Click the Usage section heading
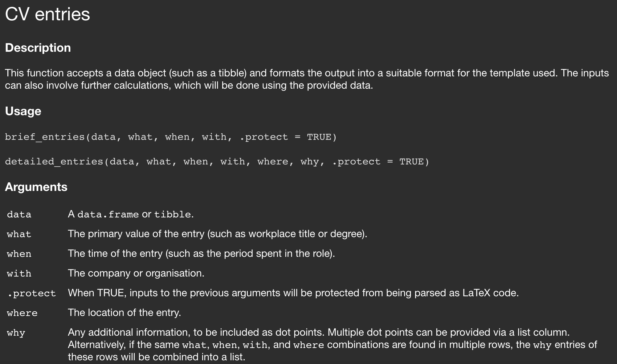 [x=23, y=111]
